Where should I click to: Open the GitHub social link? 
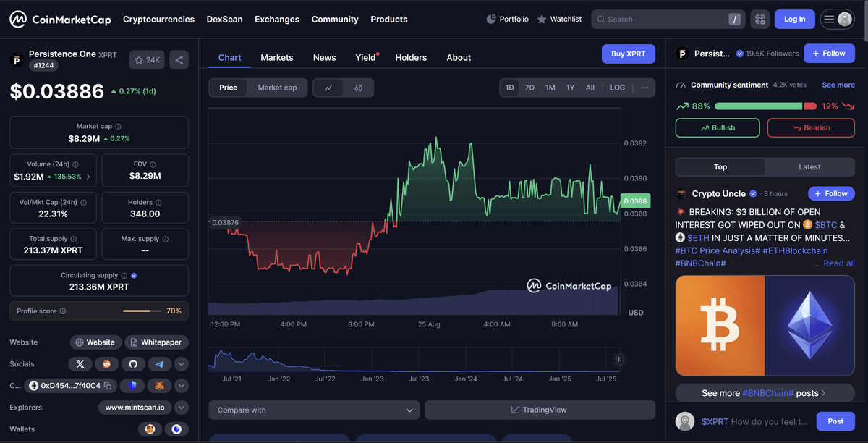click(x=133, y=364)
